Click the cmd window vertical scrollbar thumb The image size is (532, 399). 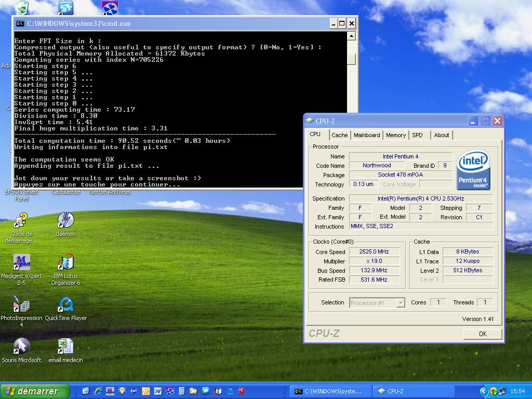click(x=352, y=59)
